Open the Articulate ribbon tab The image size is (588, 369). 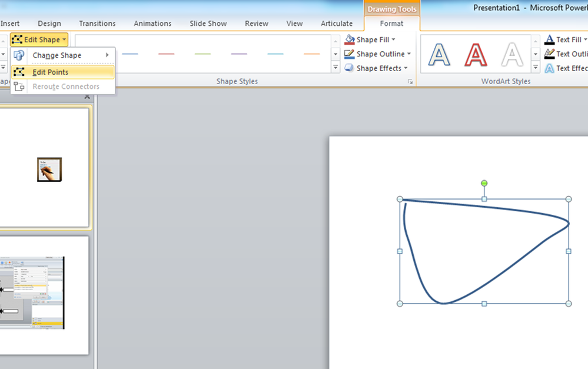[x=337, y=24]
